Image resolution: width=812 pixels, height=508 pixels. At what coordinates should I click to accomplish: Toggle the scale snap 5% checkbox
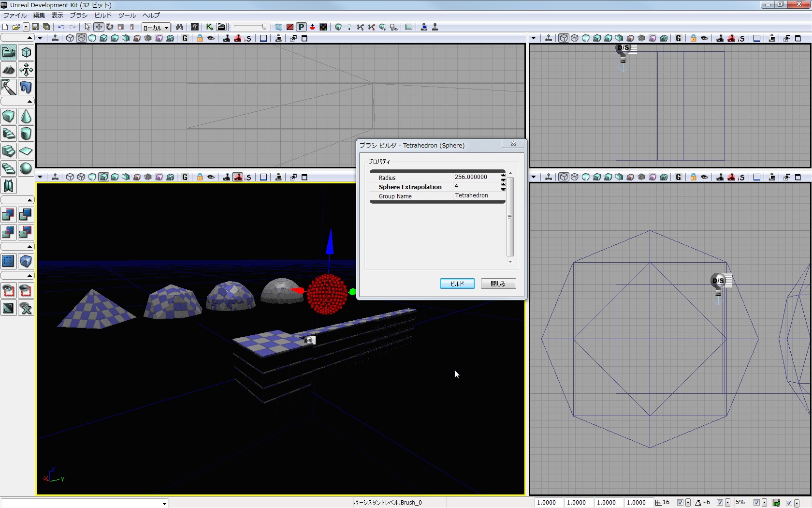point(756,503)
